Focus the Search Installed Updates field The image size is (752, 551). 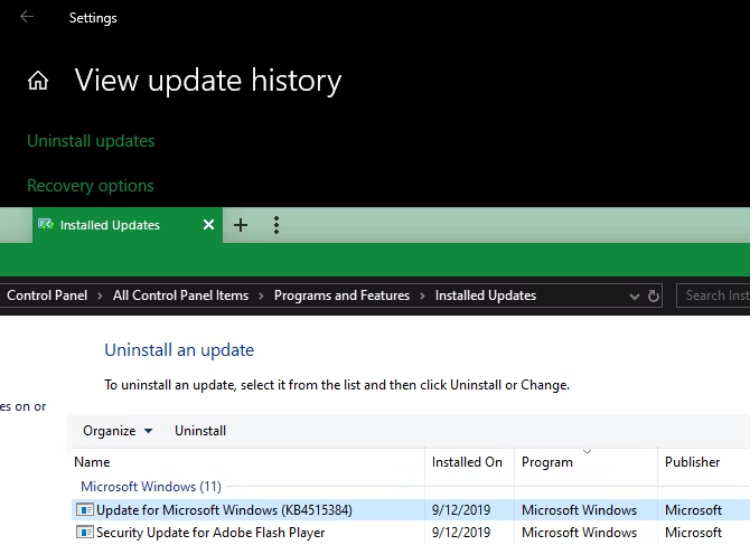pos(714,295)
